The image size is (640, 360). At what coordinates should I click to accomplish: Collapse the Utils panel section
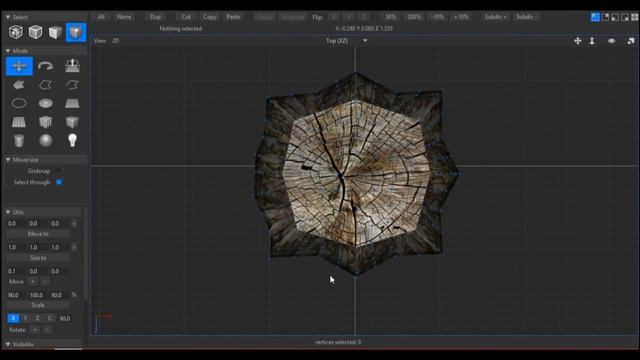tap(8, 212)
